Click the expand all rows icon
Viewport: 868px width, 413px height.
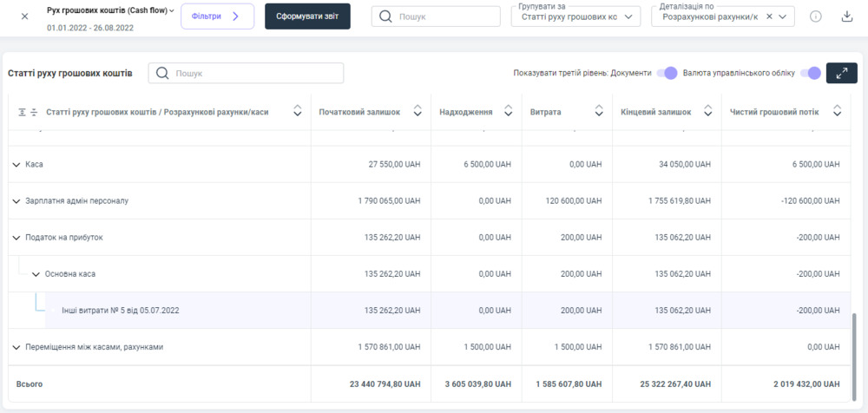click(x=22, y=112)
